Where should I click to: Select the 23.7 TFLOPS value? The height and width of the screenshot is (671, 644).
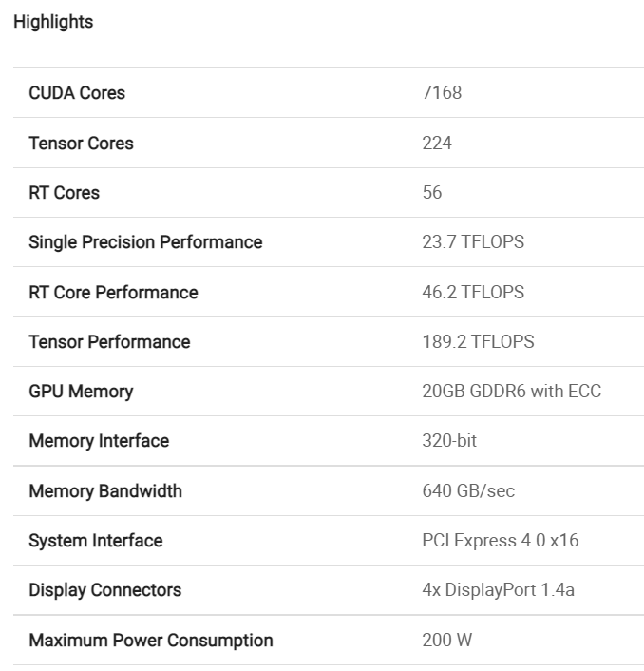(473, 242)
